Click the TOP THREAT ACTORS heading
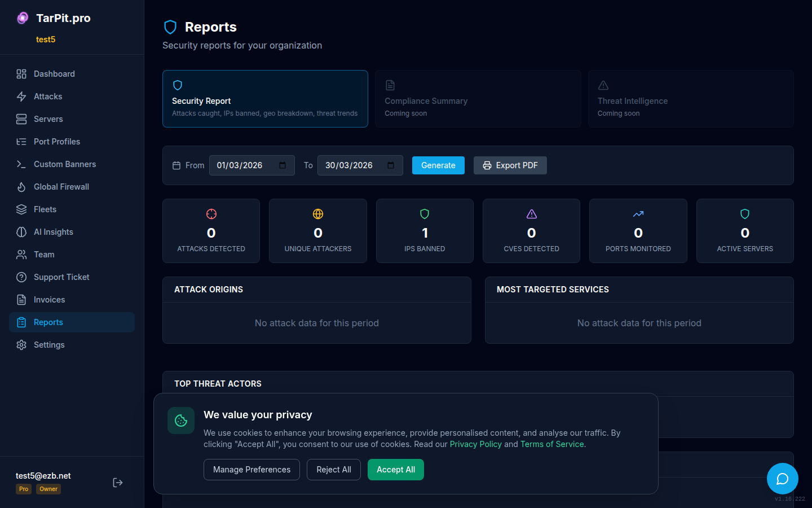Image resolution: width=812 pixels, height=508 pixels. point(218,384)
